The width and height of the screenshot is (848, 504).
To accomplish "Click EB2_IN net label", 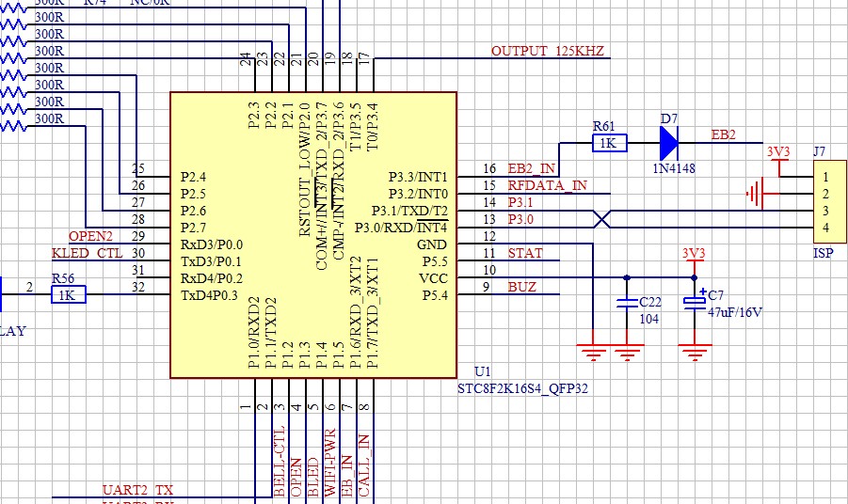I will coord(531,168).
